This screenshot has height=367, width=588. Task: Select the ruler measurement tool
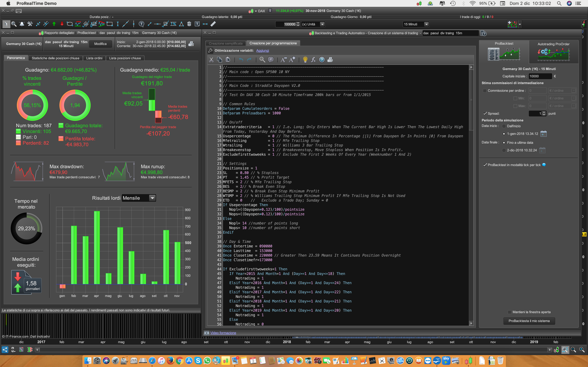[x=213, y=24]
